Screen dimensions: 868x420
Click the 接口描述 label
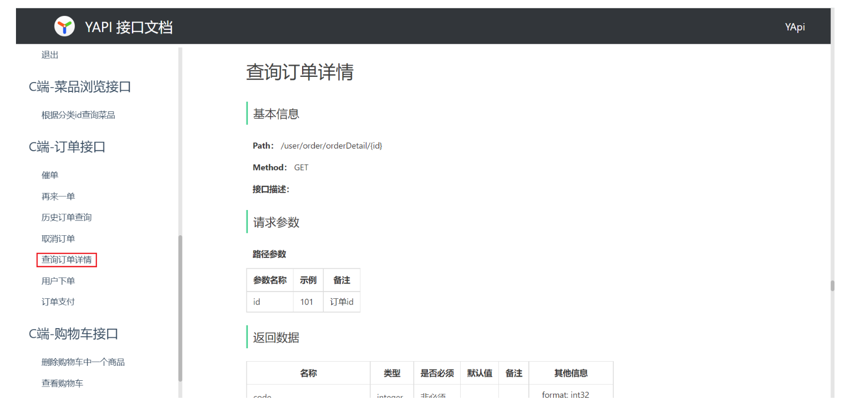[271, 189]
